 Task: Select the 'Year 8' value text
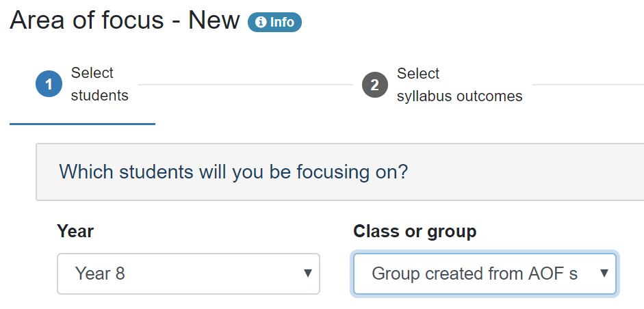coord(100,273)
